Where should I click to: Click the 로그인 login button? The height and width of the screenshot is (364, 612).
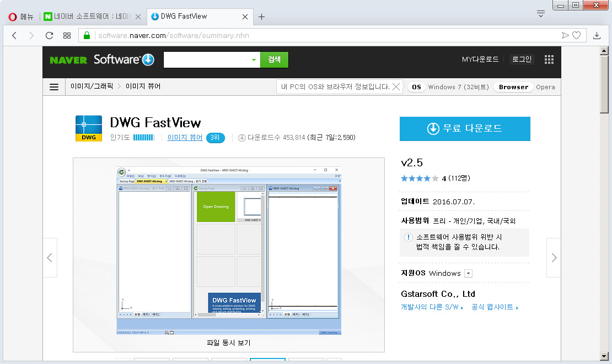point(522,59)
